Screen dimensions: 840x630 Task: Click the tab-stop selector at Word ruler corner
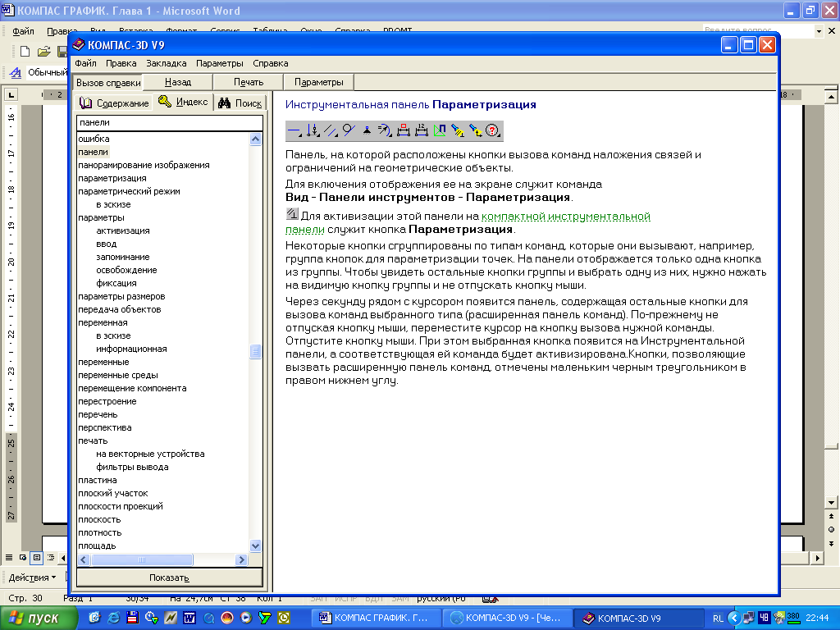(11, 95)
